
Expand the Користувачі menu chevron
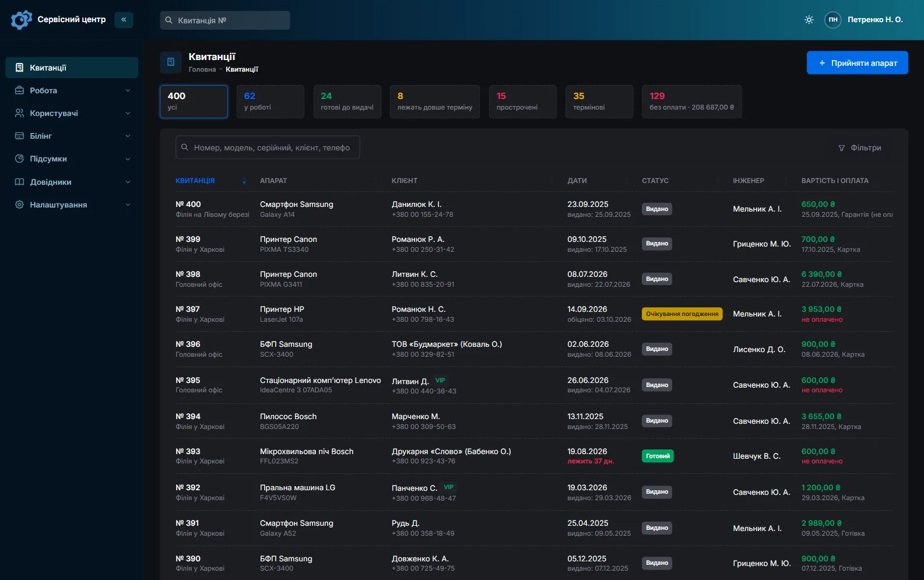point(128,113)
